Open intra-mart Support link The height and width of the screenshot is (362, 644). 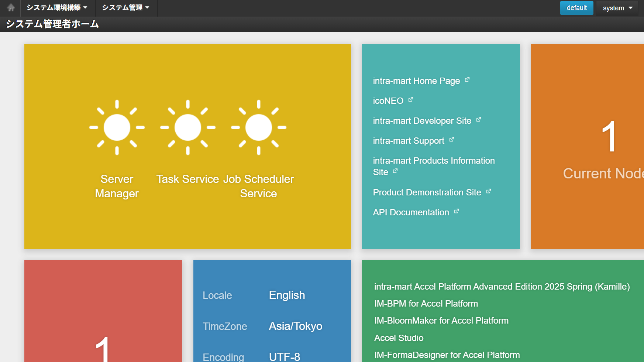tap(409, 141)
